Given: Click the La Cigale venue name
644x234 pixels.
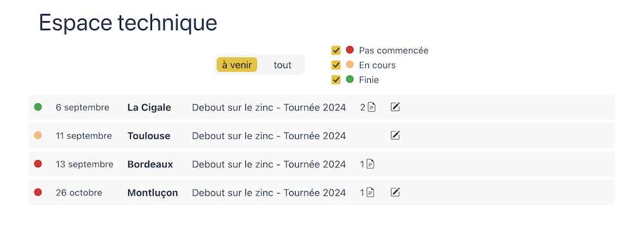Looking at the screenshot, I should pos(149,107).
